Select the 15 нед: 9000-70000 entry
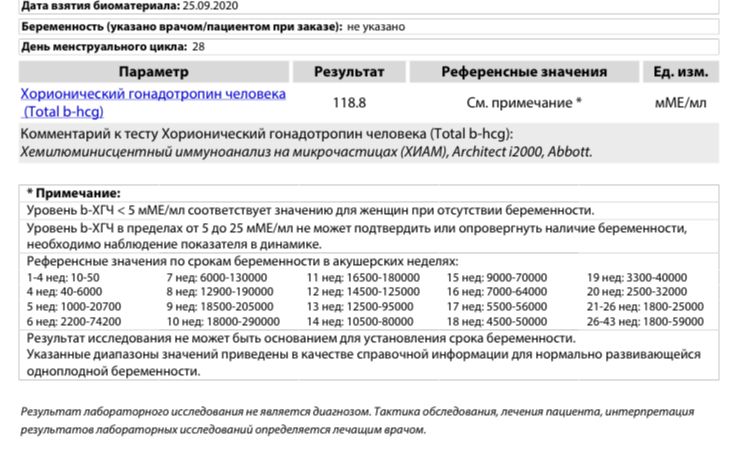The image size is (743, 449). [x=497, y=276]
